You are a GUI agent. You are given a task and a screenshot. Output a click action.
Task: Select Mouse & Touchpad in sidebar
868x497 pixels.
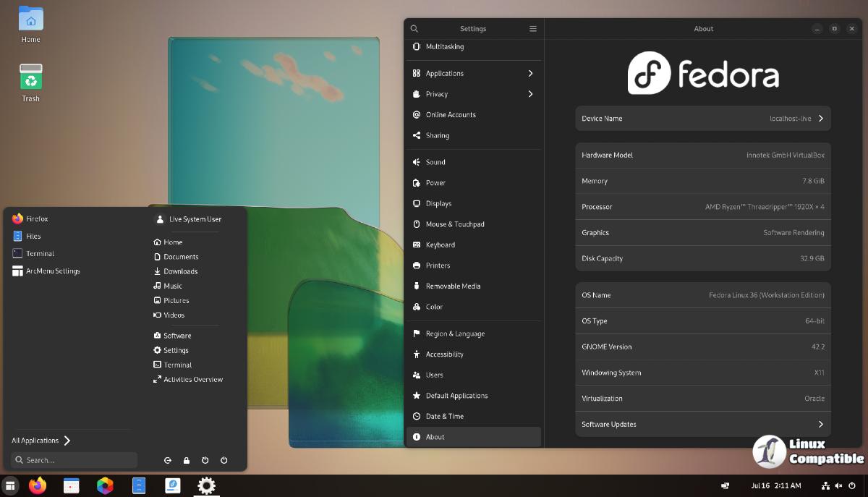click(455, 224)
